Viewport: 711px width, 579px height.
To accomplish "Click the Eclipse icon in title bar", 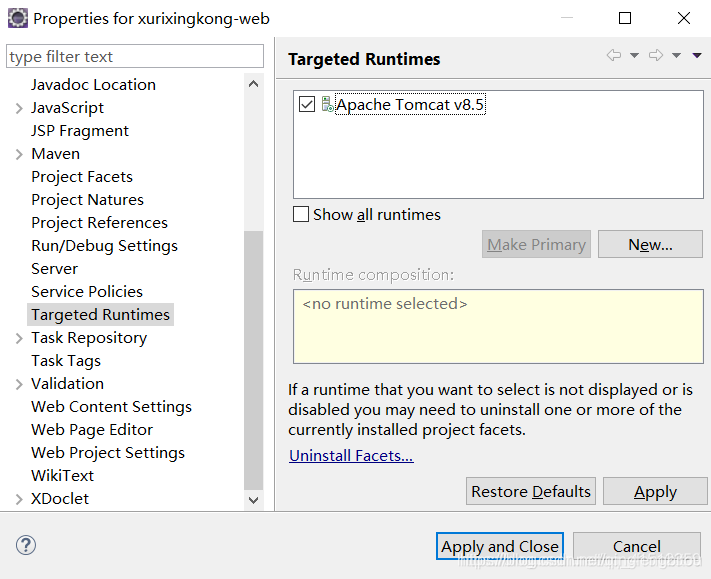I will [x=18, y=19].
